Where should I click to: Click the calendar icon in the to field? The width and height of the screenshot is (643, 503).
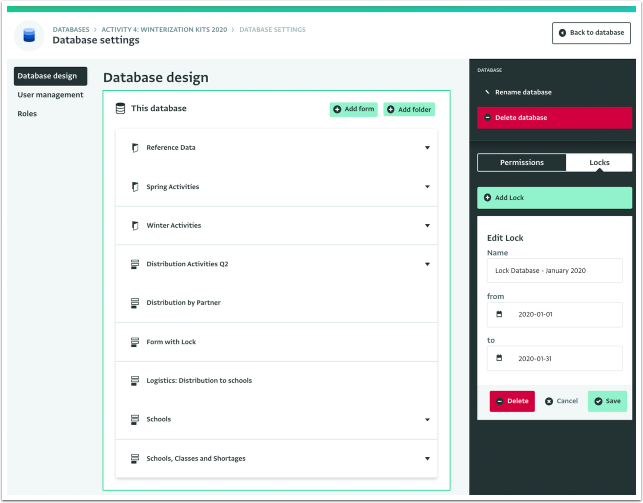click(x=499, y=358)
